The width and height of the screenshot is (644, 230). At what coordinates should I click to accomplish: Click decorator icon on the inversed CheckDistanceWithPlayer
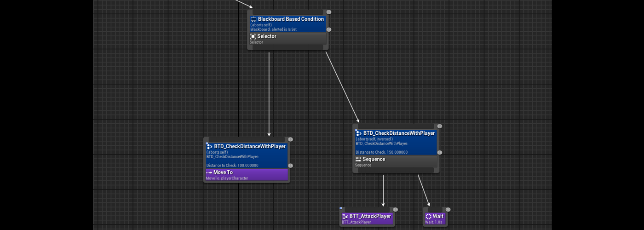[358, 133]
